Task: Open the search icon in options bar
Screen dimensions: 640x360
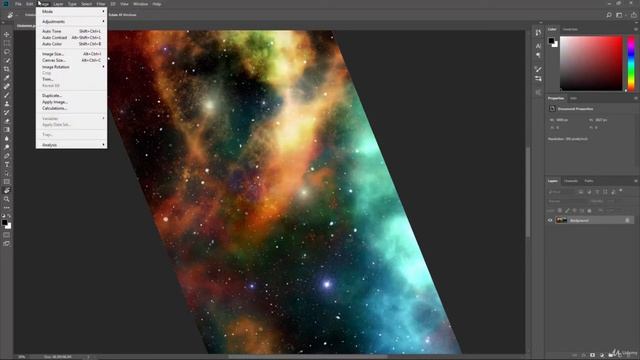Action: coord(609,15)
